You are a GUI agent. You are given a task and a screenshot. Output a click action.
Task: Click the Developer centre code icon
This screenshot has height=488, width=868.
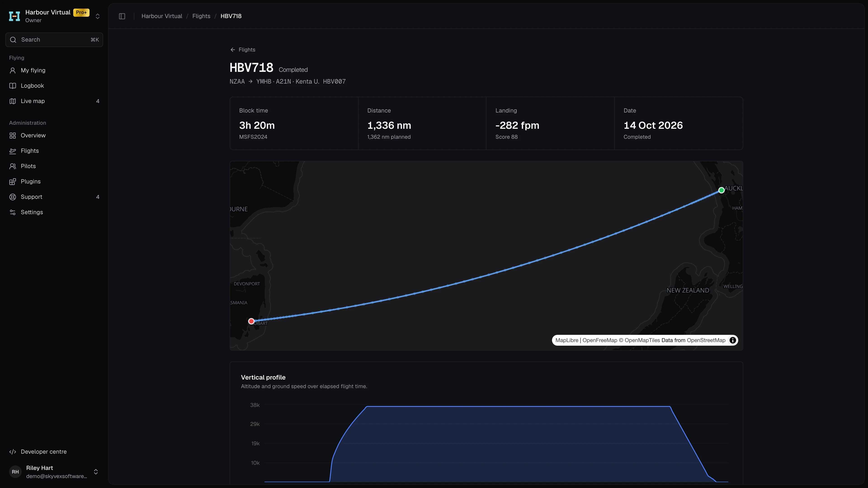(13, 452)
